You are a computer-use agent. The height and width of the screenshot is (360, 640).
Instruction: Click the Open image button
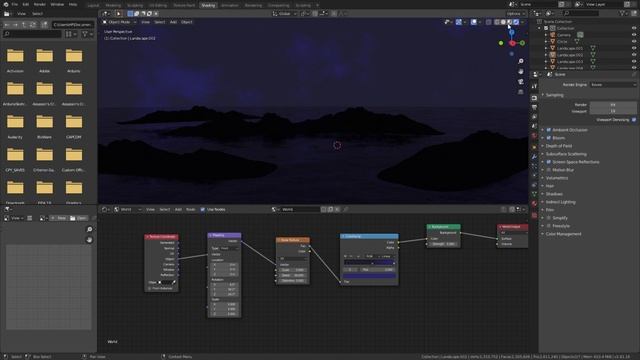(x=78, y=218)
